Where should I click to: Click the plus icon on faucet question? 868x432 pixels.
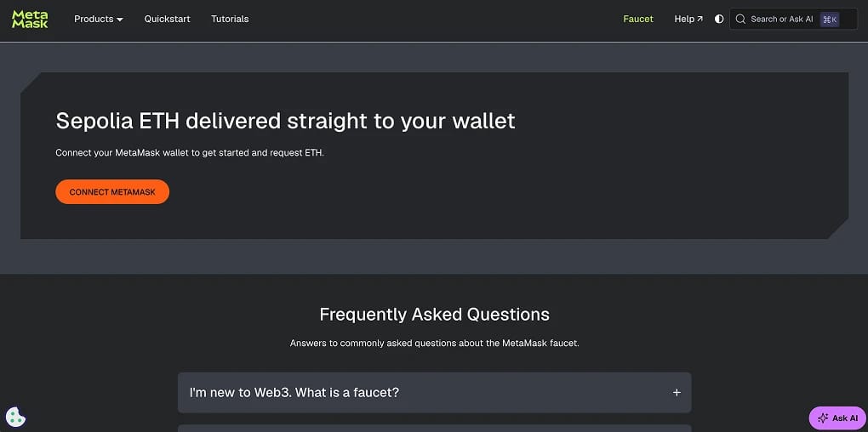[x=677, y=392]
